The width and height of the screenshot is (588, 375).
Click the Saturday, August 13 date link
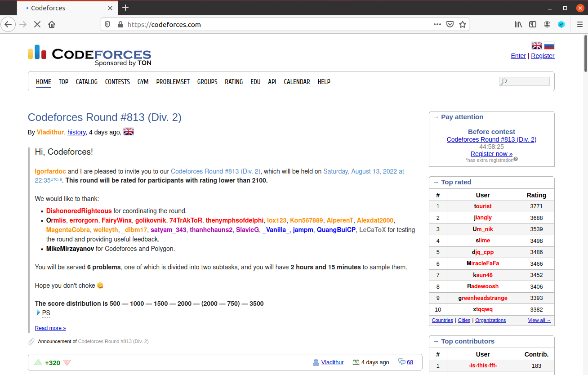click(364, 171)
